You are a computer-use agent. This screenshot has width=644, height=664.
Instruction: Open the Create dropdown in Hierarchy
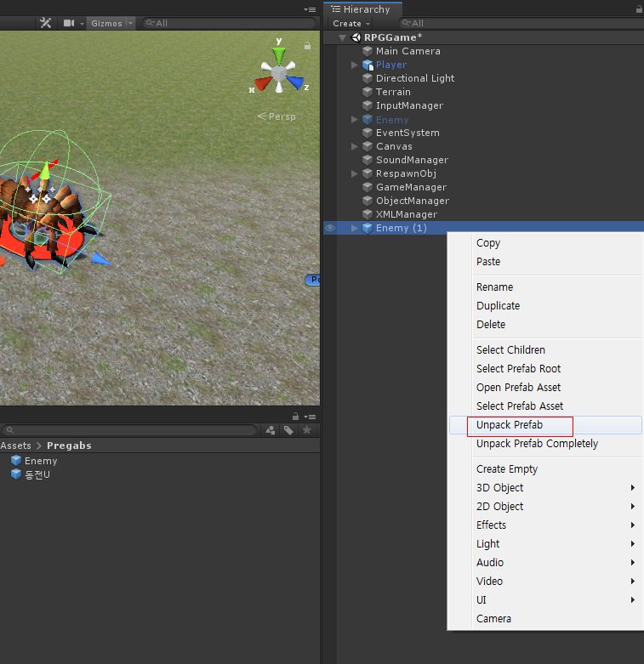coord(351,24)
